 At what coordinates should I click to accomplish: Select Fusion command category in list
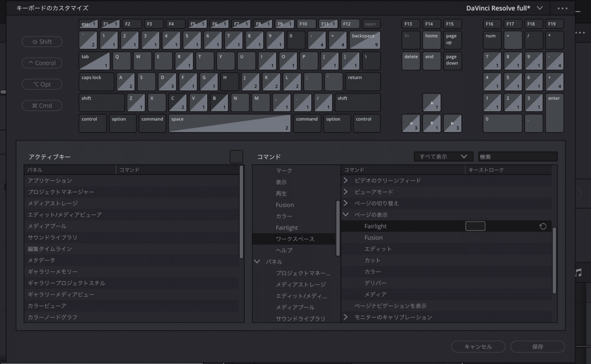285,205
